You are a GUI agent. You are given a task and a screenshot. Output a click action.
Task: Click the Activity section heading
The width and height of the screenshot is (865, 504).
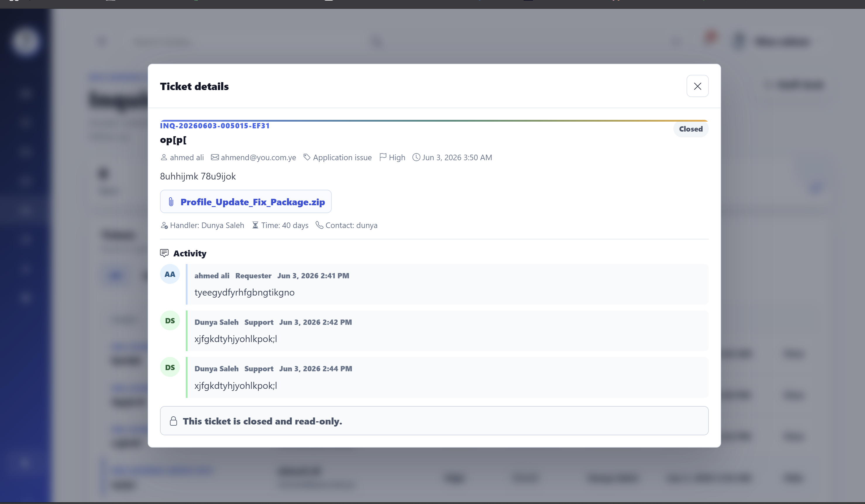tap(190, 253)
